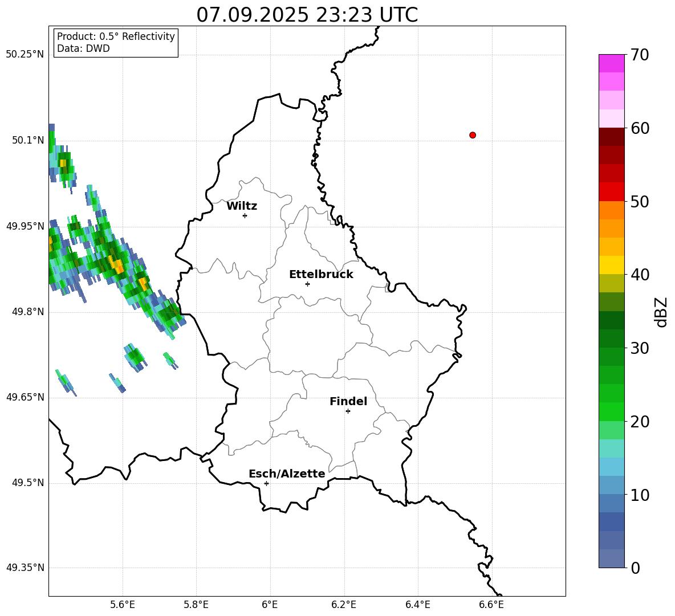Viewport: 675px width, 616px height.
Task: Click the Ettelbruck station cross marker
Action: 307,284
